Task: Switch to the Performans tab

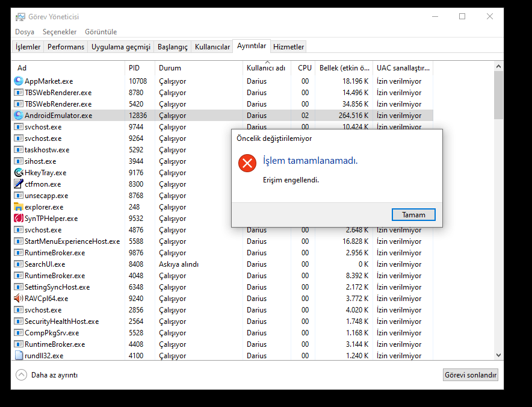Action: pyautogui.click(x=66, y=47)
